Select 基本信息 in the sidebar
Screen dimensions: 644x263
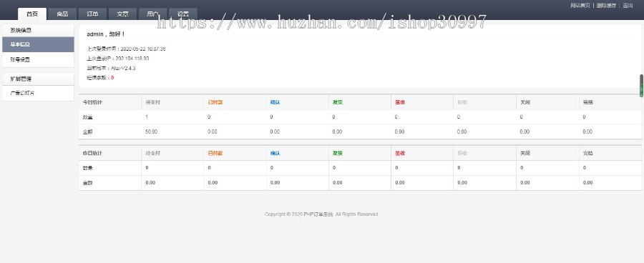click(x=38, y=45)
